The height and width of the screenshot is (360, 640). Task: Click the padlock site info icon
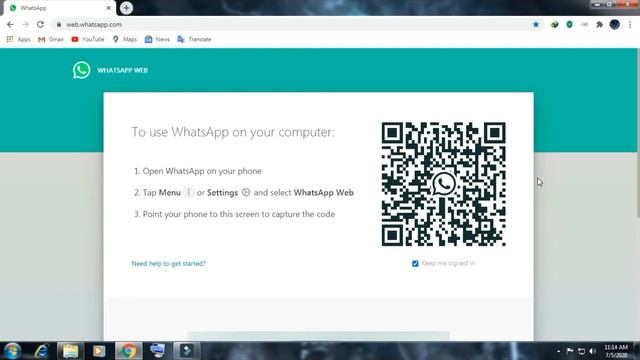click(59, 24)
